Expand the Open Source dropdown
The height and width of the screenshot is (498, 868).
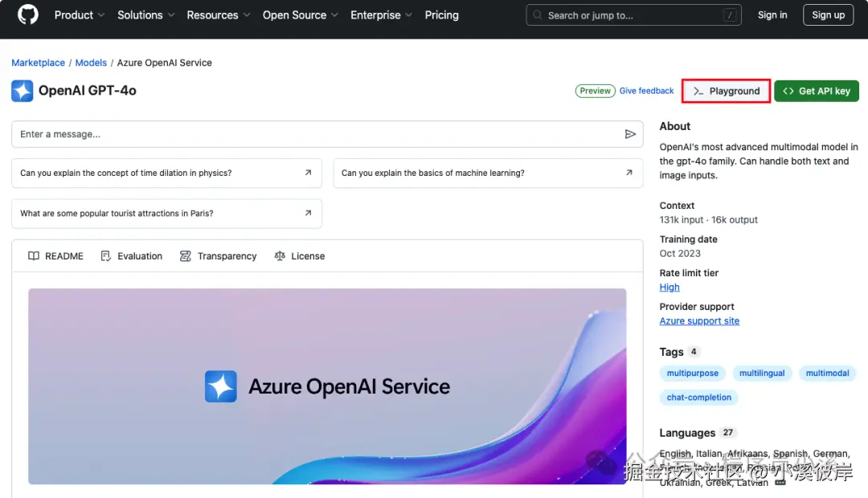tap(300, 15)
